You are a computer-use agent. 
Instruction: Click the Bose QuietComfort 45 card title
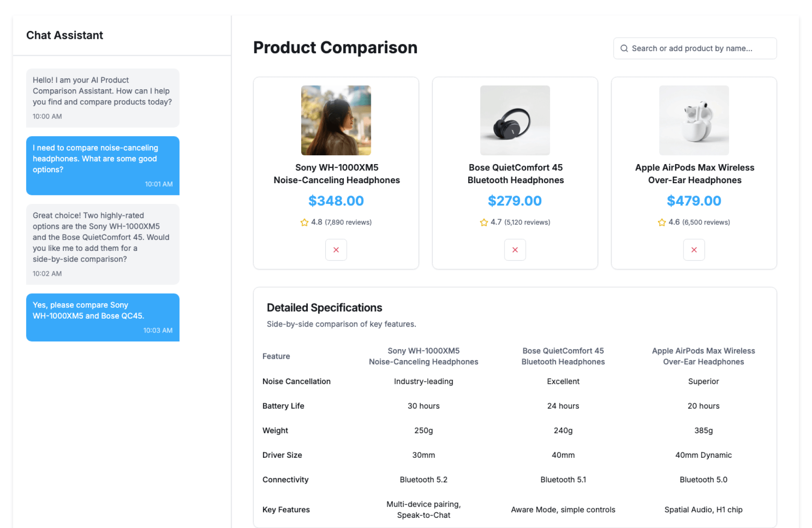516,174
